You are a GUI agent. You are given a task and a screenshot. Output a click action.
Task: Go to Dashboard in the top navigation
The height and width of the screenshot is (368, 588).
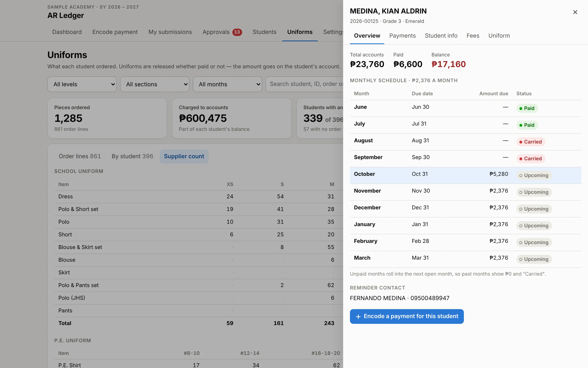pyautogui.click(x=67, y=32)
